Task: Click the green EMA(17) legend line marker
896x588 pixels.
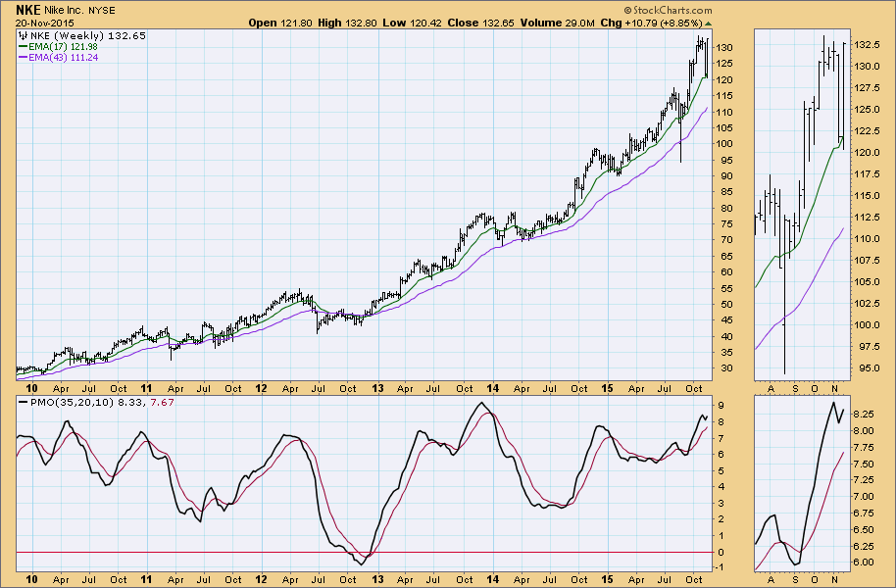Action: pos(24,46)
